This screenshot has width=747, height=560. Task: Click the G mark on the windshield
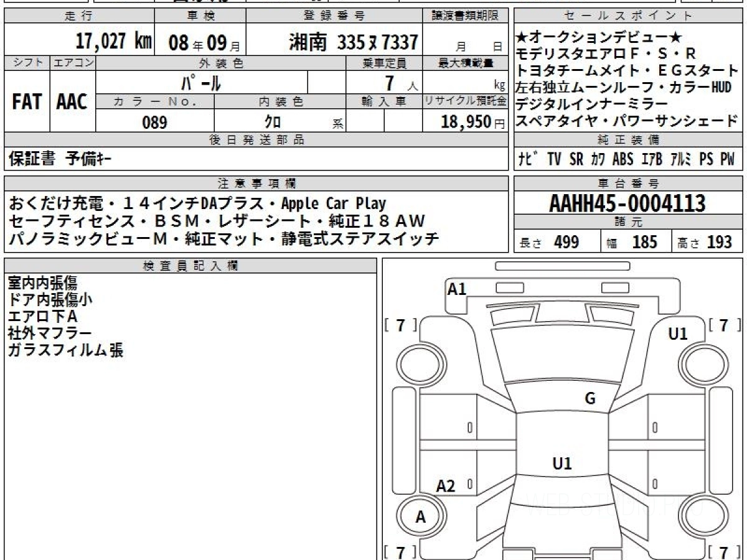pyautogui.click(x=590, y=398)
